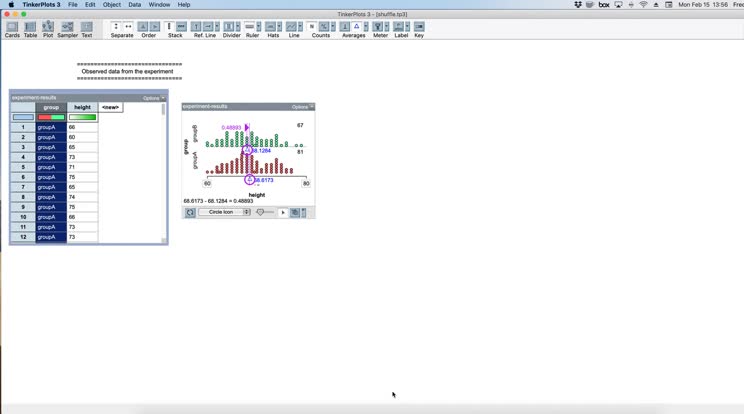Open Divider options dropdown arrow
Screen dimensions: 744x414
click(x=238, y=27)
